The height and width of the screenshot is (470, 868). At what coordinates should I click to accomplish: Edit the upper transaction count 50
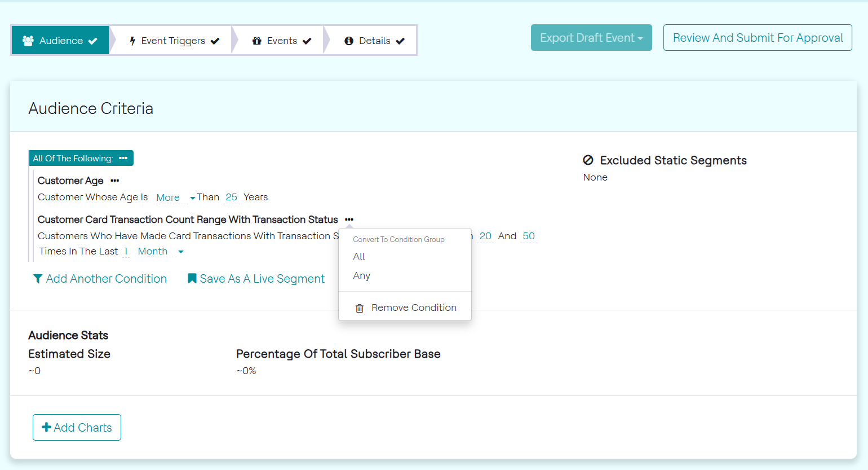529,236
